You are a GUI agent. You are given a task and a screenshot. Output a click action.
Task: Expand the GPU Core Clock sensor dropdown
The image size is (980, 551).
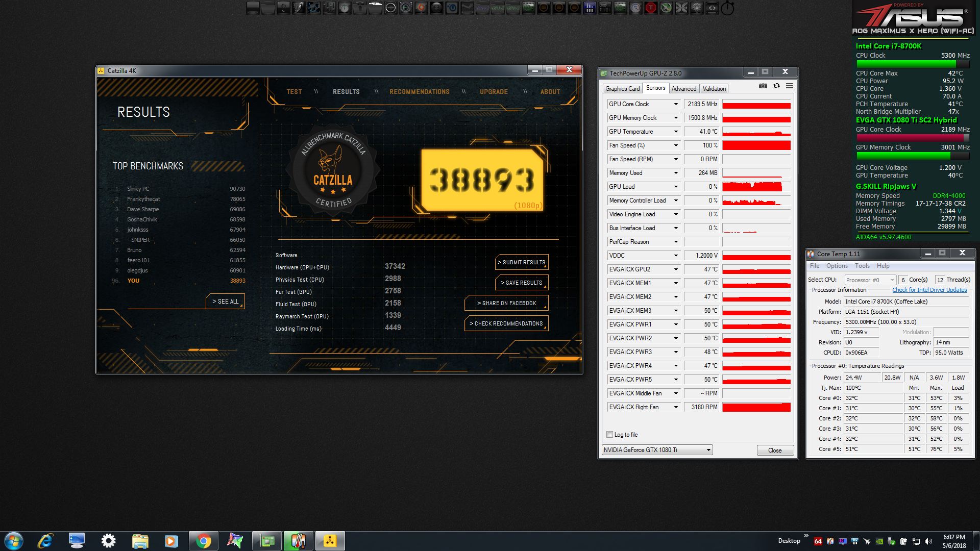(675, 104)
